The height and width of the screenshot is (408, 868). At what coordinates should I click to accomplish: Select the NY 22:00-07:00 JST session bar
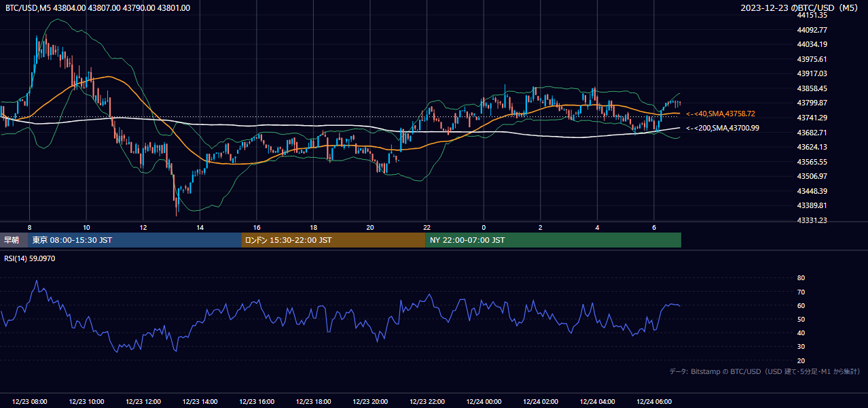pyautogui.click(x=554, y=240)
